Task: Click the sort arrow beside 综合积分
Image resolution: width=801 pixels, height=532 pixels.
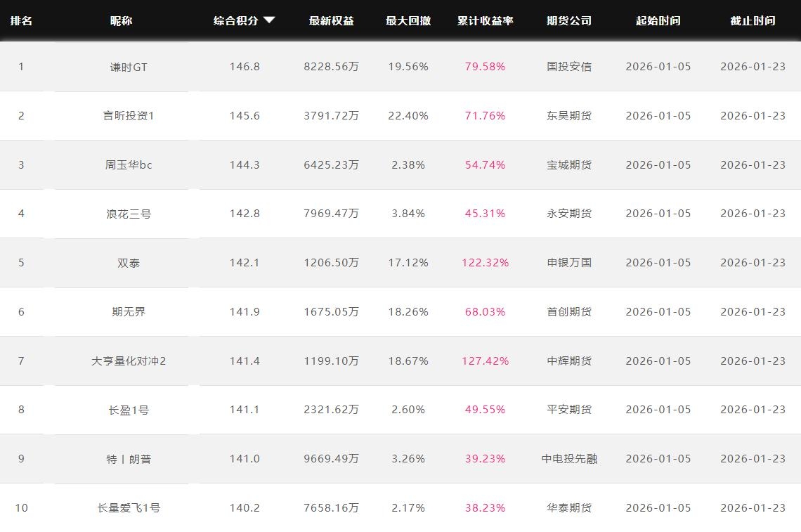Action: [x=269, y=20]
